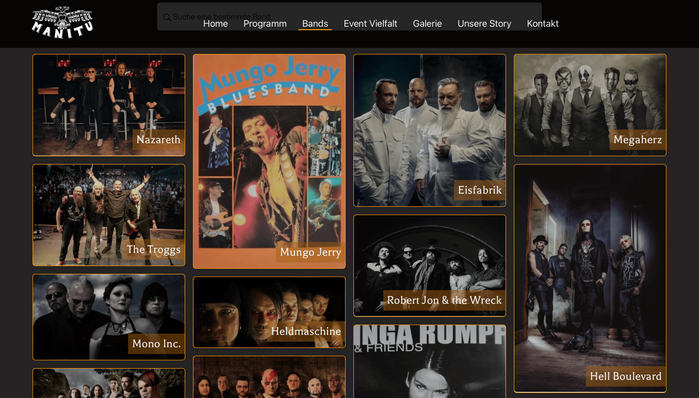Viewport: 699px width, 398px height.
Task: Open Robert Jon & the Wreck card
Action: click(430, 266)
